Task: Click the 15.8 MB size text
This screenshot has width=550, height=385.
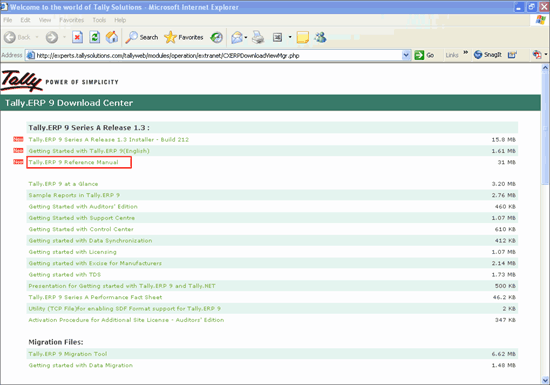Action: coord(503,140)
